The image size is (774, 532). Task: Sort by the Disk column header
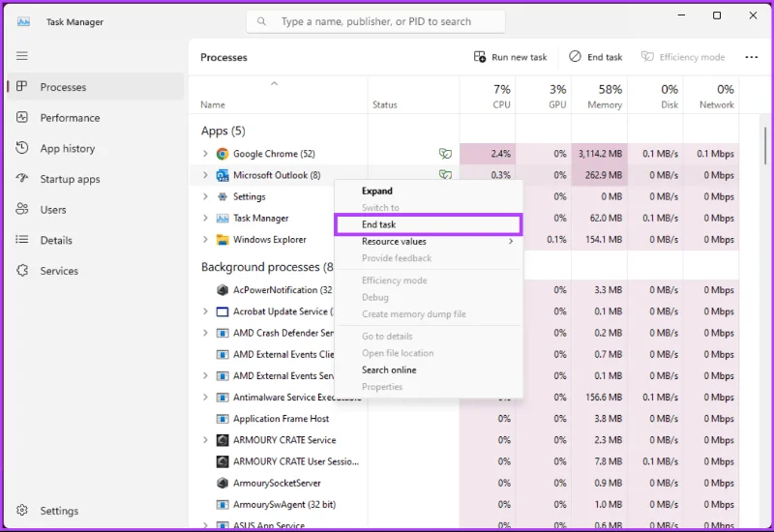pos(656,96)
